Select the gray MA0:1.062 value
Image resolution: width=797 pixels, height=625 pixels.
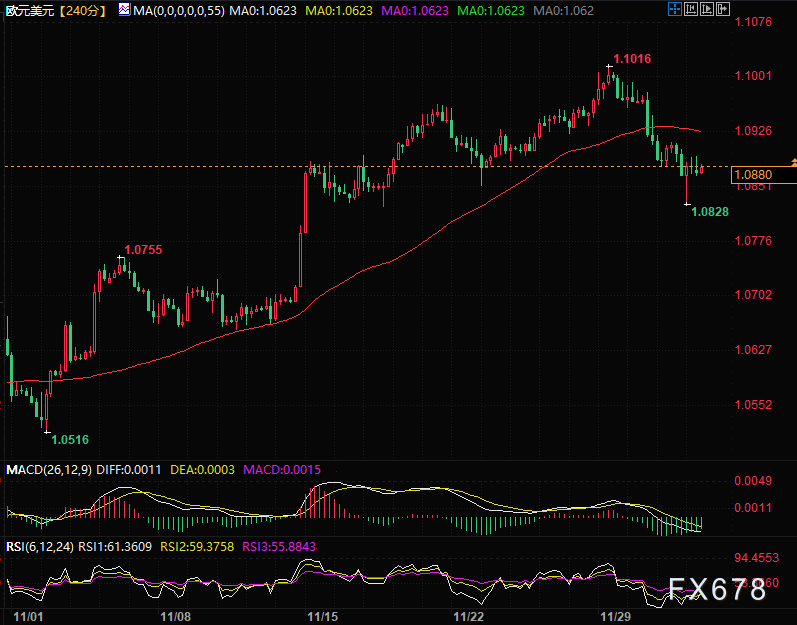click(563, 10)
